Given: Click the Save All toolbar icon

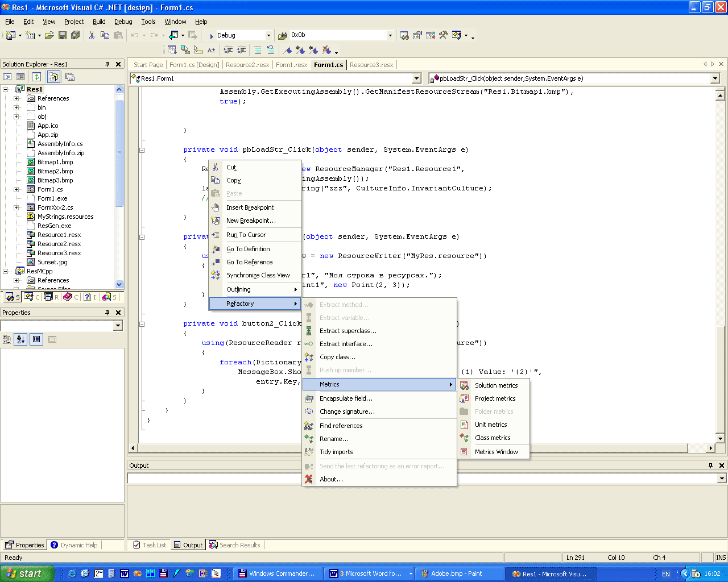Looking at the screenshot, I should [x=75, y=35].
